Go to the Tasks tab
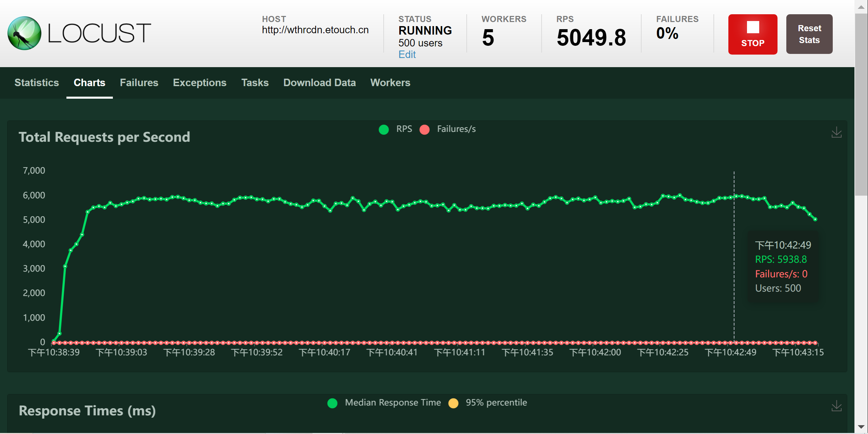Viewport: 868px width, 434px height. (x=255, y=83)
